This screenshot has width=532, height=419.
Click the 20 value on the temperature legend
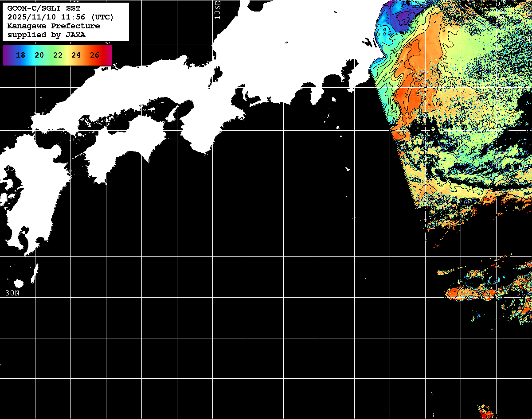click(39, 55)
